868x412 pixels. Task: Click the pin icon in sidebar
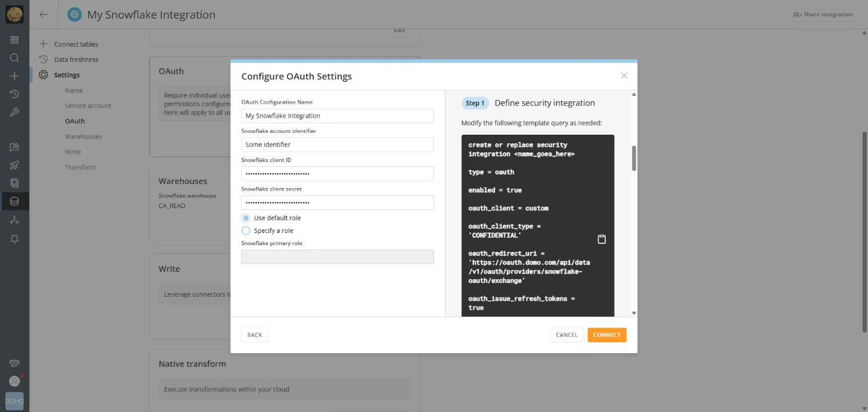pyautogui.click(x=15, y=239)
